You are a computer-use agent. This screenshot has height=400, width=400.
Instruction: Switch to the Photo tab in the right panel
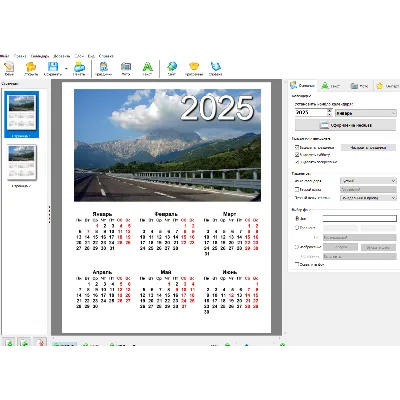[x=359, y=86]
